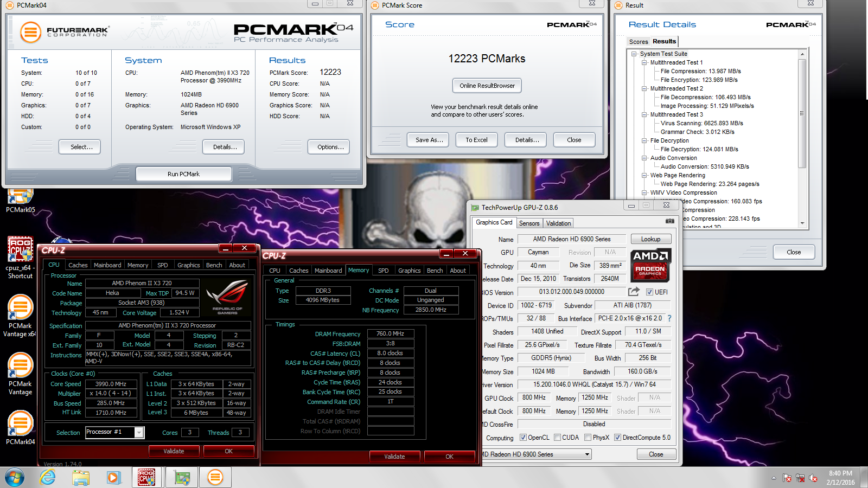Viewport: 868px width, 488px height.
Task: Click the Run PCMark button
Action: [x=183, y=174]
